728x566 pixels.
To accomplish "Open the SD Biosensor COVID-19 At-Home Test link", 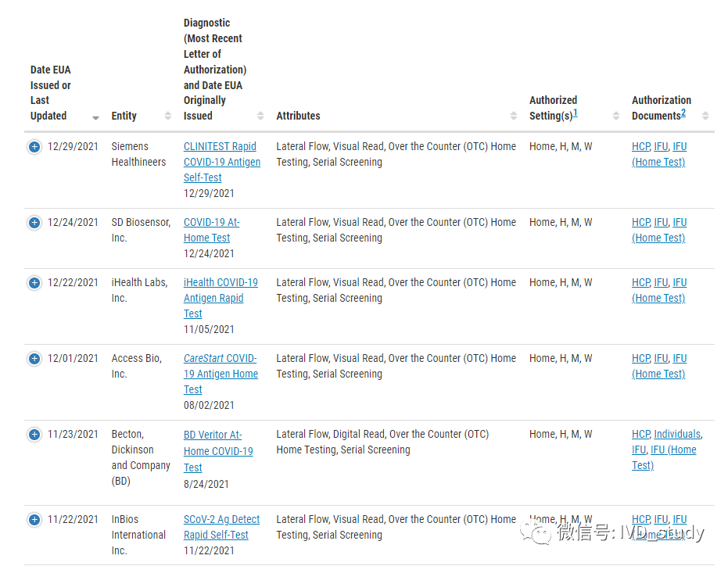I will coord(211,231).
